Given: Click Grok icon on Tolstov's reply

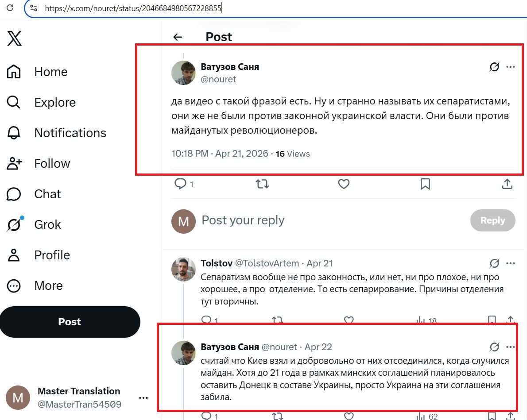Looking at the screenshot, I should (494, 264).
